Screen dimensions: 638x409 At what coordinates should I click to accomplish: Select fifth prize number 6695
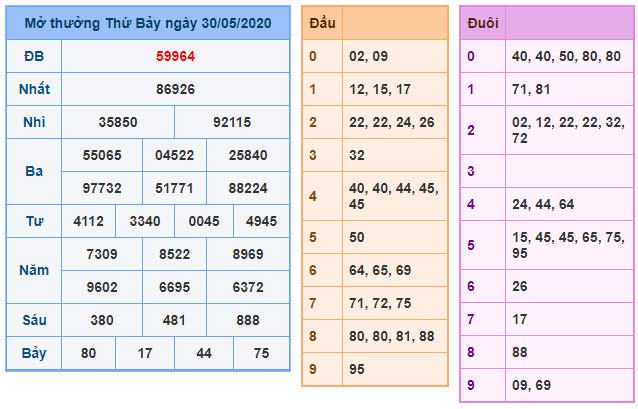(175, 286)
